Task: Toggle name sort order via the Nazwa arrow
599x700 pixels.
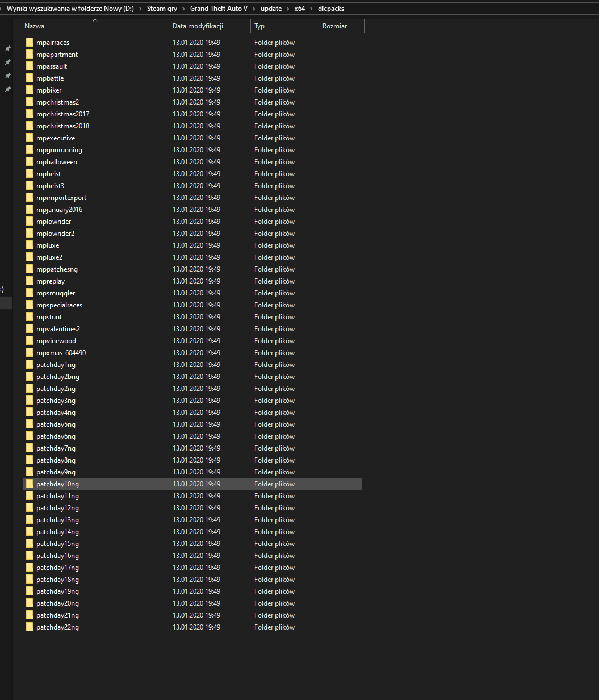Action: point(95,20)
